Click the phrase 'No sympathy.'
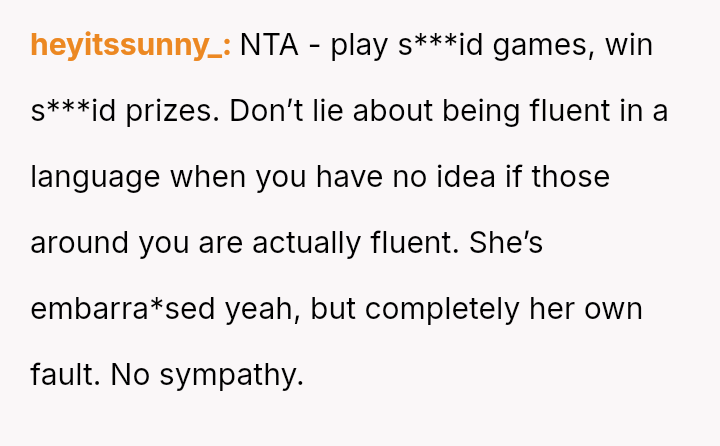The image size is (720, 446). click(x=206, y=375)
